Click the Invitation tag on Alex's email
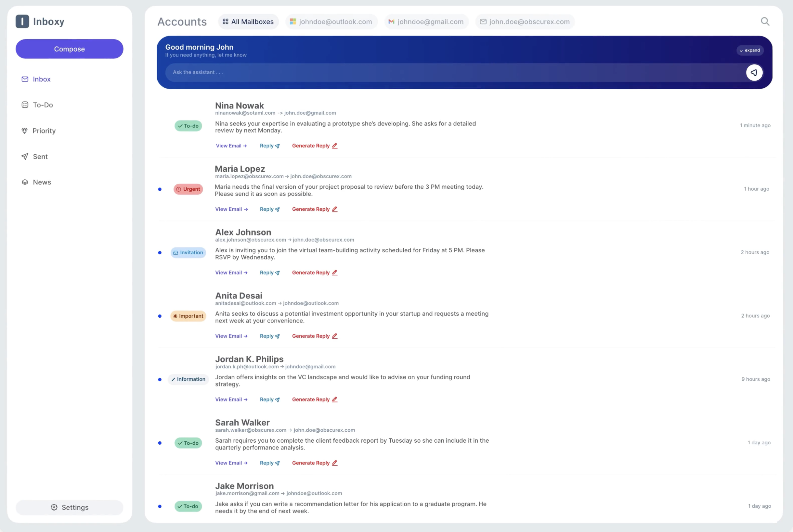This screenshot has height=532, width=793. click(x=188, y=252)
